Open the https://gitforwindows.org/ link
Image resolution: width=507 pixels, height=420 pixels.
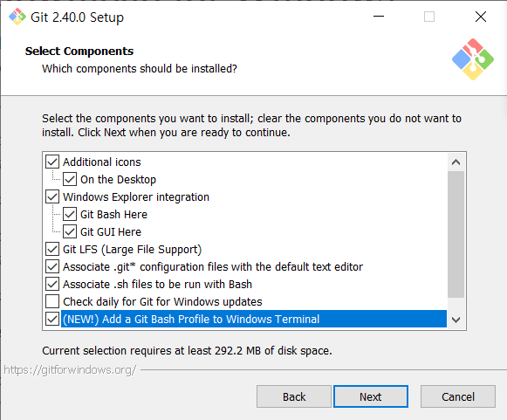[x=70, y=369]
